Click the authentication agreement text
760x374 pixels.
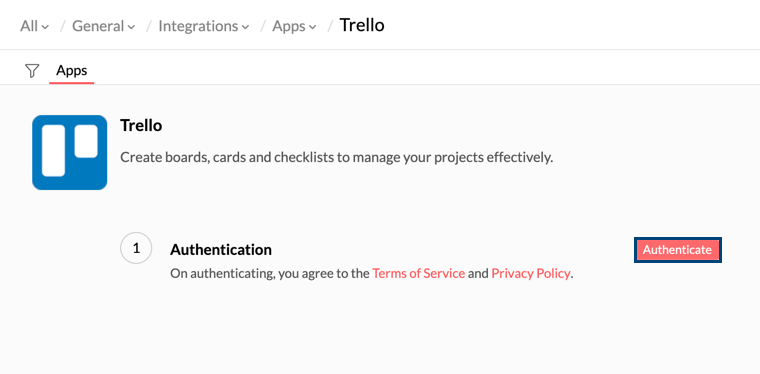pos(372,274)
